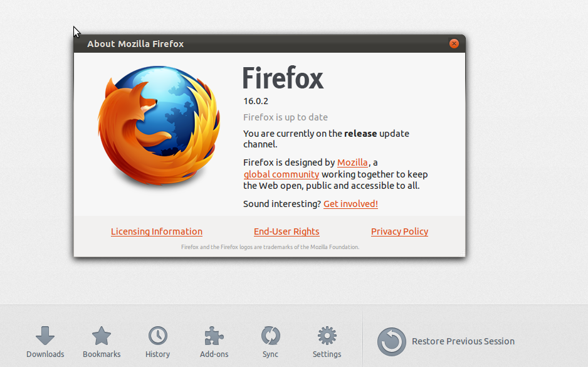Open the Downloads icon
The image size is (588, 367).
click(x=45, y=336)
